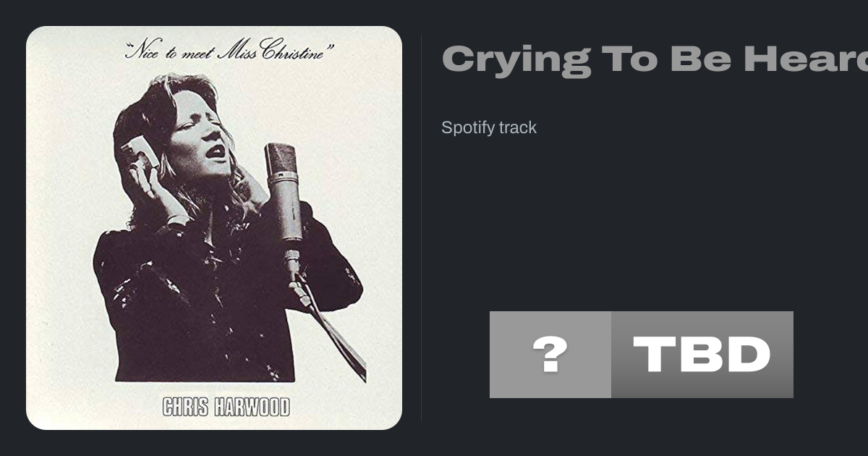
Task: Click the vertical divider beside the album cover
Action: click(x=422, y=228)
